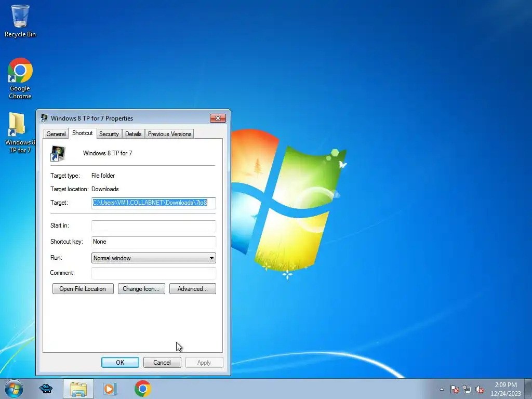Image resolution: width=532 pixels, height=399 pixels.
Task: Select the Windows 8 TP for 7 desktop folder shortcut
Action: pyautogui.click(x=20, y=132)
